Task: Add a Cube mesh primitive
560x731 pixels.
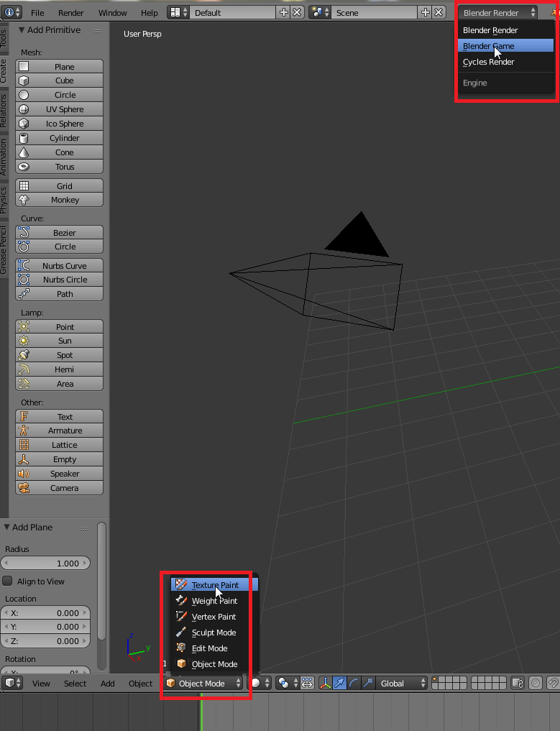Action: (59, 81)
